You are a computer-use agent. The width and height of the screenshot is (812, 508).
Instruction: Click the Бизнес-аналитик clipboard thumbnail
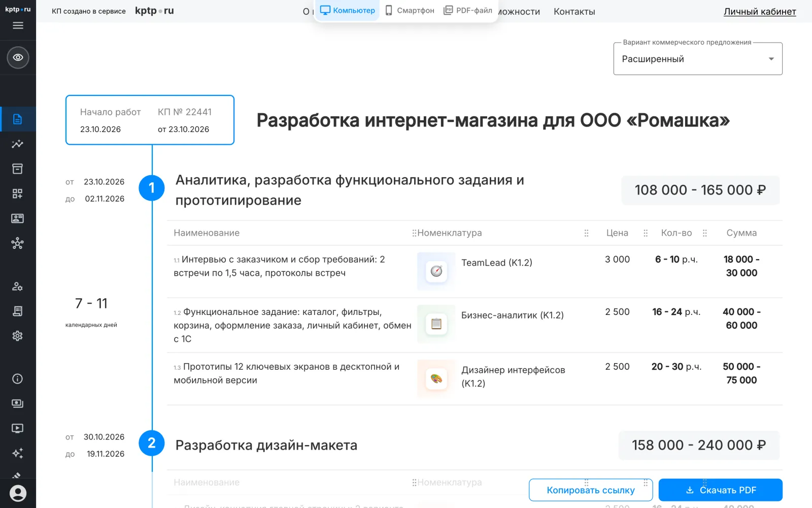(x=436, y=324)
